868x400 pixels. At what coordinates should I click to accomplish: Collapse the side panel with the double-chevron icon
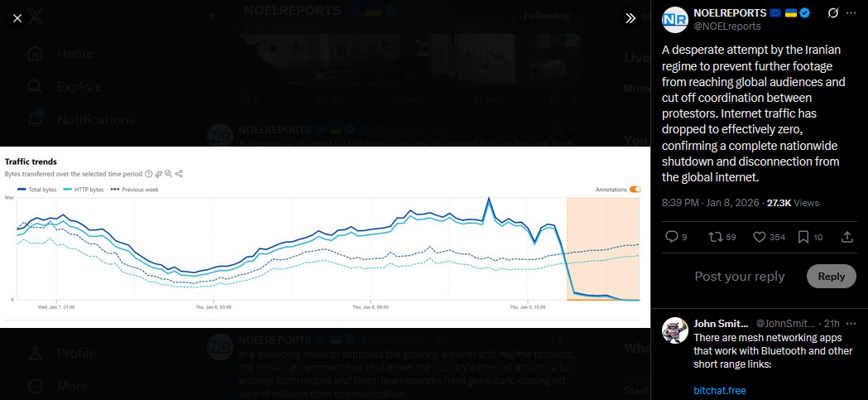point(631,18)
